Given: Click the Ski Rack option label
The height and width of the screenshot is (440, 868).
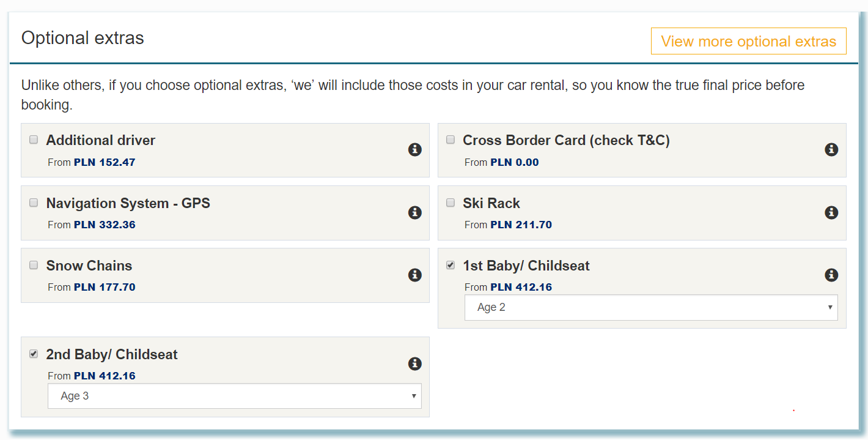Looking at the screenshot, I should [x=491, y=203].
